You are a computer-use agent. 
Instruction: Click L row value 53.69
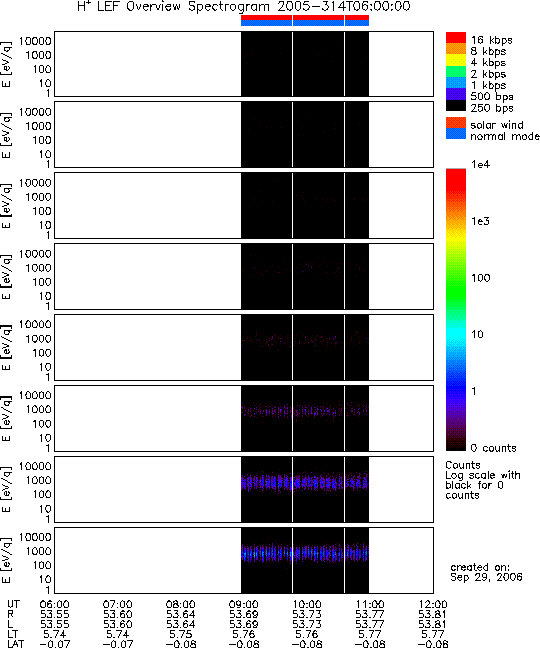pyautogui.click(x=244, y=624)
